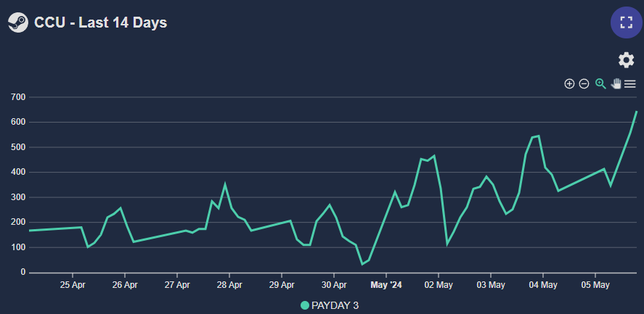The image size is (644, 314).
Task: Click the '100' y-axis value
Action: point(19,247)
